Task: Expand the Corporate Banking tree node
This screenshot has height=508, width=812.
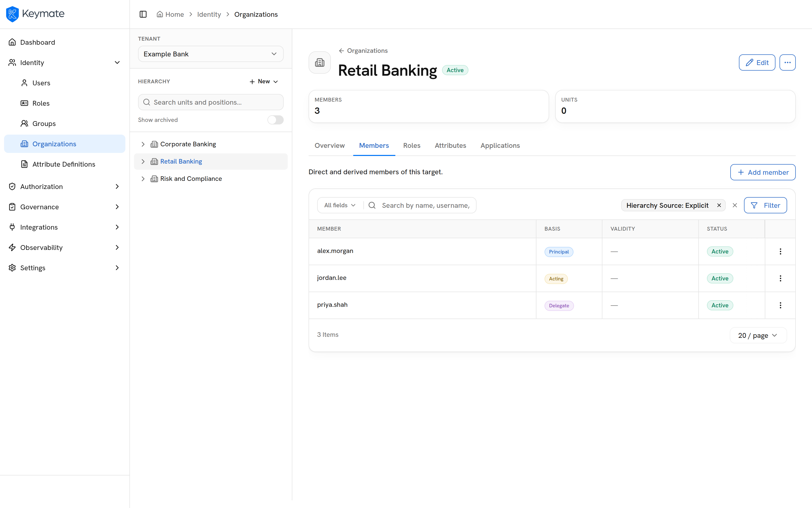Action: point(143,144)
